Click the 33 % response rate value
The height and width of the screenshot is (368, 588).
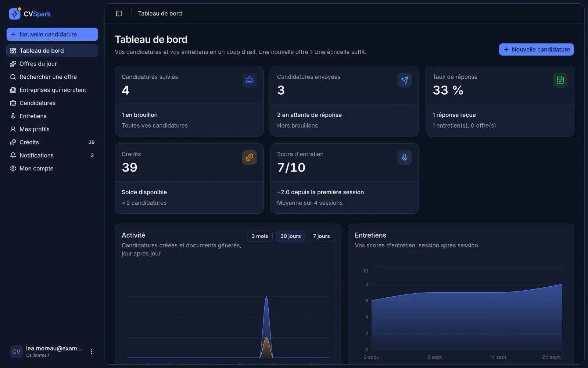[448, 90]
